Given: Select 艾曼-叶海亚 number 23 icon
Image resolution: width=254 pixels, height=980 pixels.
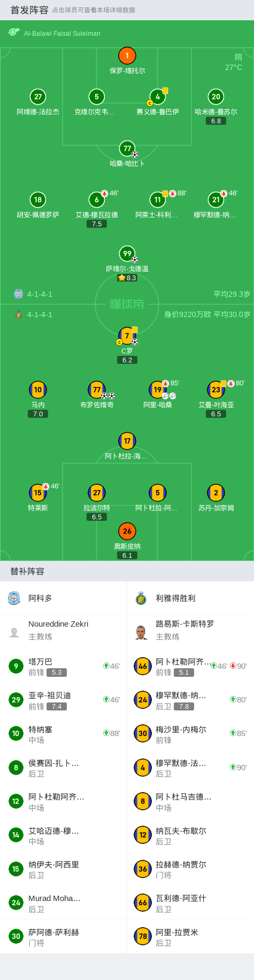Looking at the screenshot, I should (x=216, y=390).
